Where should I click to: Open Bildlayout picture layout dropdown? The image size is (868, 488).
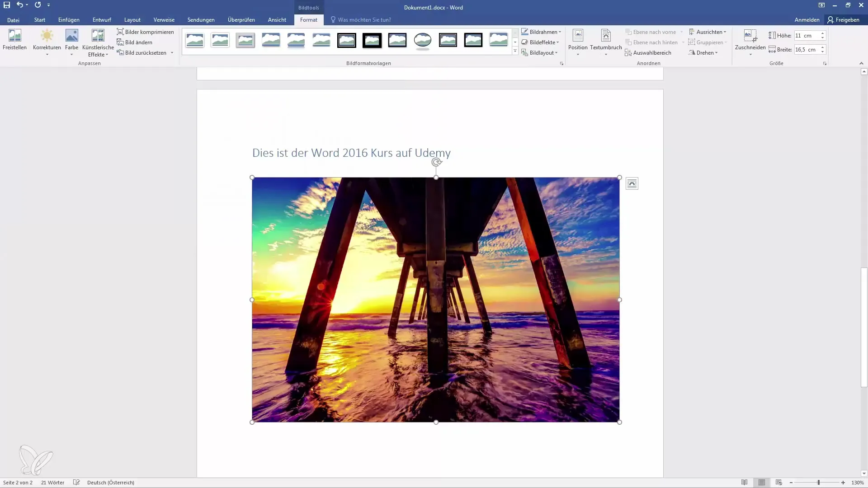[x=539, y=53]
